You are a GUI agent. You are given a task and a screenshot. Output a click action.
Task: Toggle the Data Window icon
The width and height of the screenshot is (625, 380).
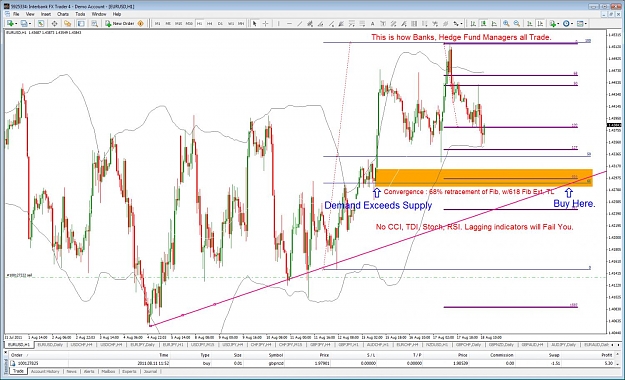click(54, 24)
